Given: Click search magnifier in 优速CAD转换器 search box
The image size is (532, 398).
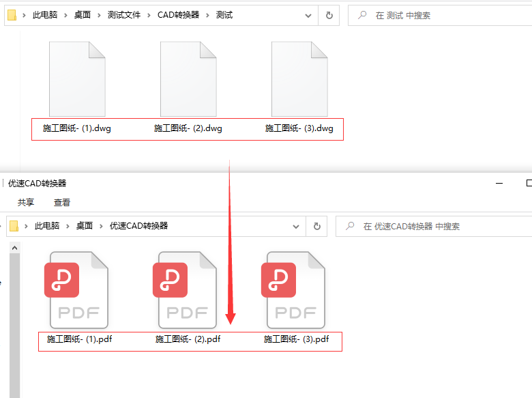Looking at the screenshot, I should pyautogui.click(x=350, y=226).
